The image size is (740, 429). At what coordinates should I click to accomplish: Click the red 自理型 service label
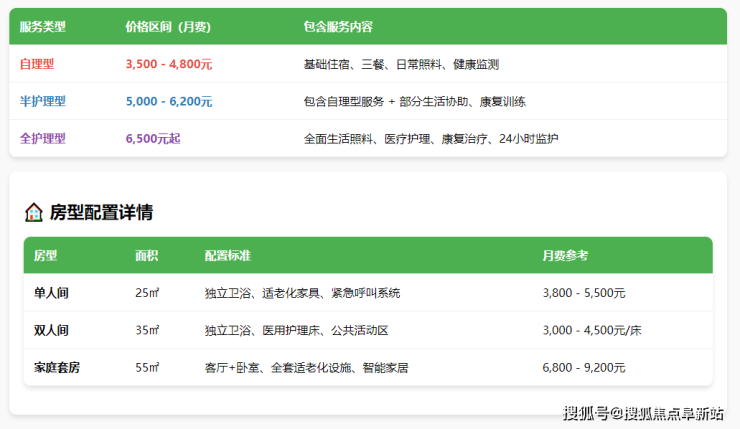click(x=37, y=64)
